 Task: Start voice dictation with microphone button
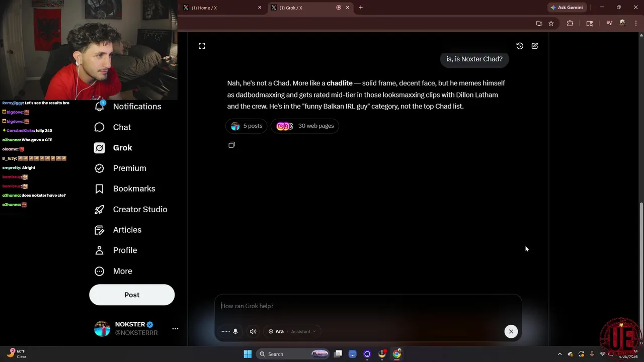[x=230, y=331]
